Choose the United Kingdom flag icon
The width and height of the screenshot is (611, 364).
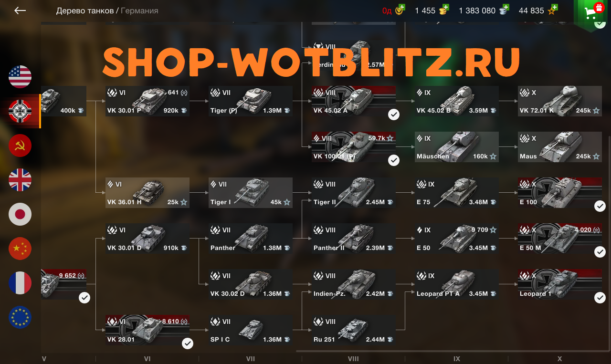point(20,180)
